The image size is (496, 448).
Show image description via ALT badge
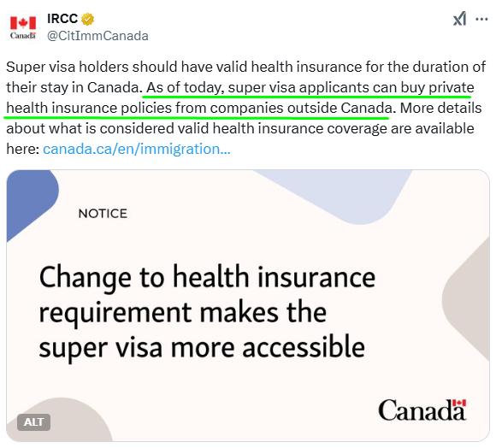pyautogui.click(x=33, y=422)
